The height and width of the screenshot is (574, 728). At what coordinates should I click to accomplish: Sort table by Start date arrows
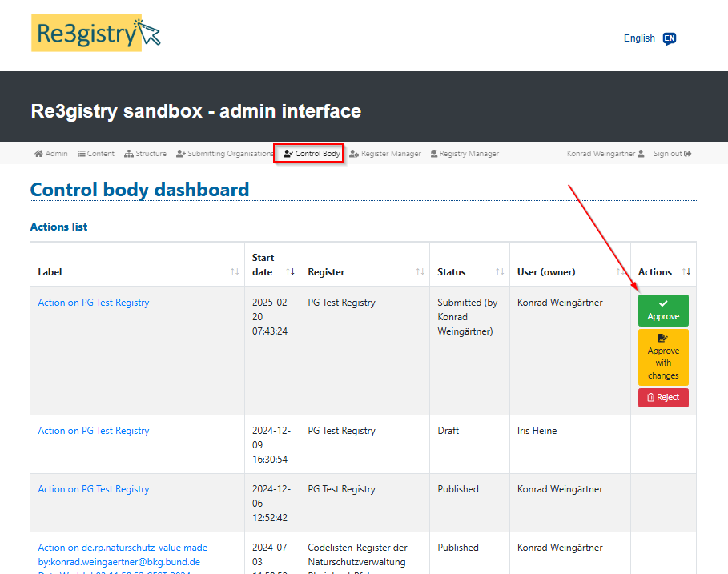290,272
